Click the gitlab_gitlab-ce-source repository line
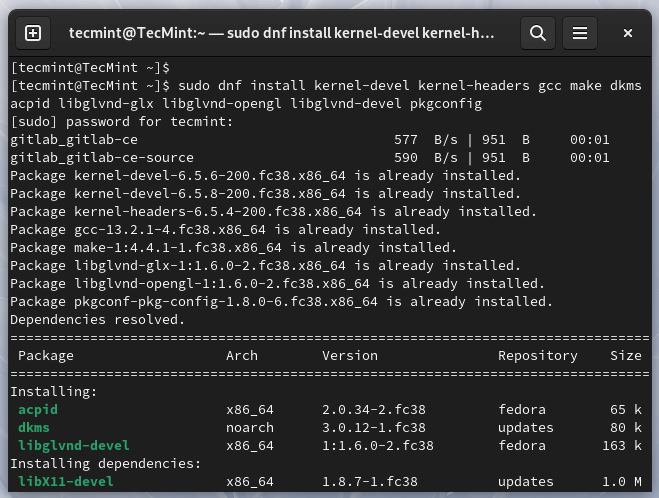Viewport: 659px width, 498px height. click(x=310, y=158)
